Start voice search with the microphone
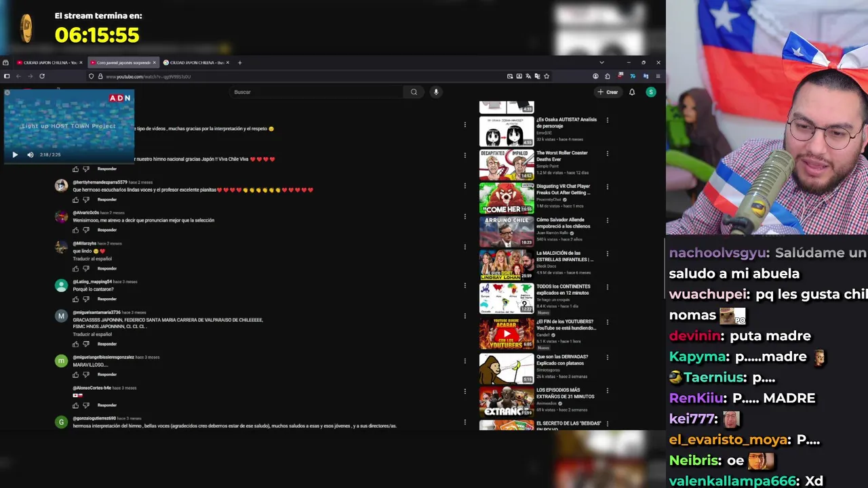Image resolution: width=868 pixels, height=488 pixels. pyautogui.click(x=436, y=92)
